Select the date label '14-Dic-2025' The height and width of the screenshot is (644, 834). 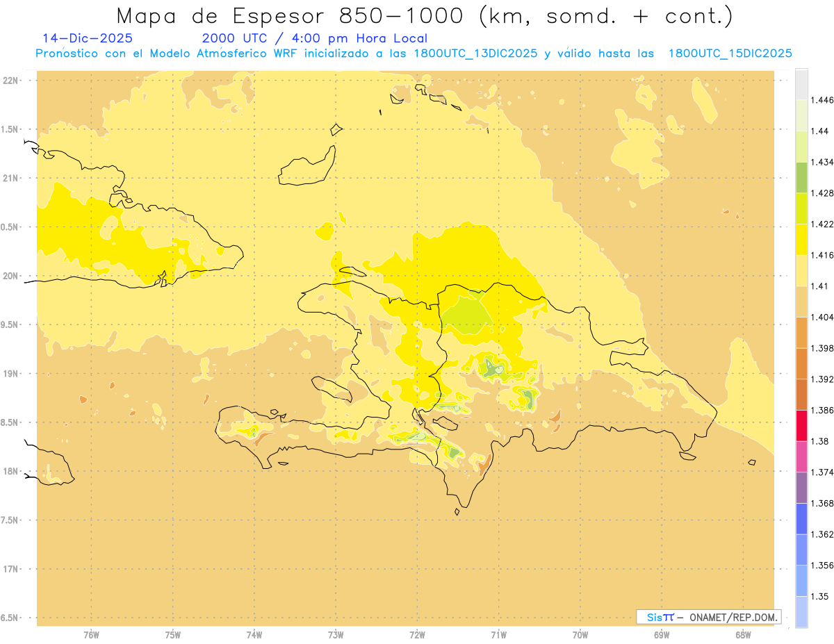88,38
